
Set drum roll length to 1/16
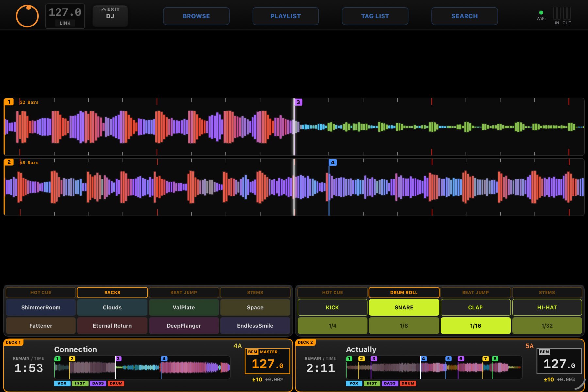(475, 326)
